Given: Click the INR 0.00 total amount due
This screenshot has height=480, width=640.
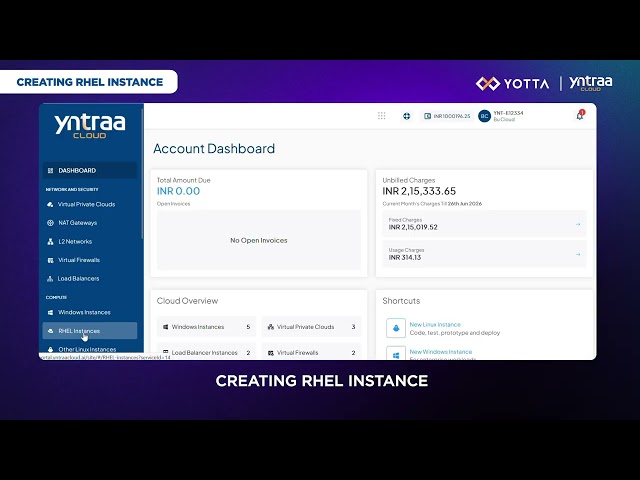Looking at the screenshot, I should pos(178,191).
